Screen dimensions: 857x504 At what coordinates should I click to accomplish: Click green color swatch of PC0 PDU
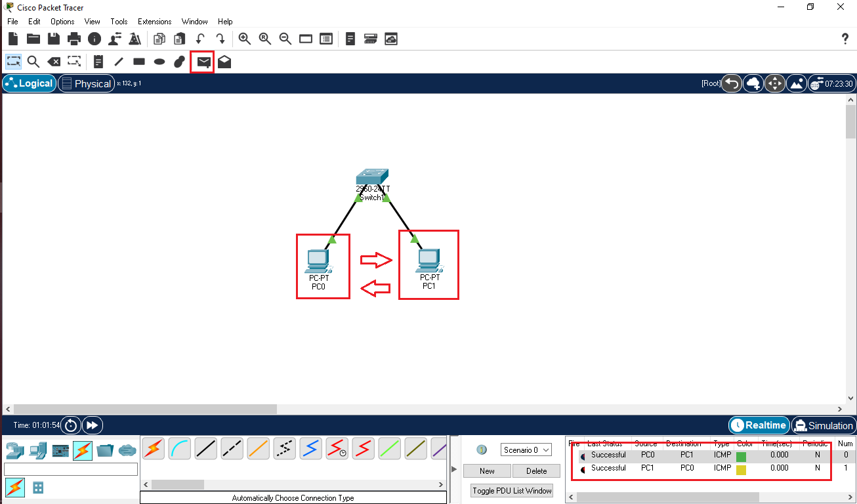click(742, 455)
